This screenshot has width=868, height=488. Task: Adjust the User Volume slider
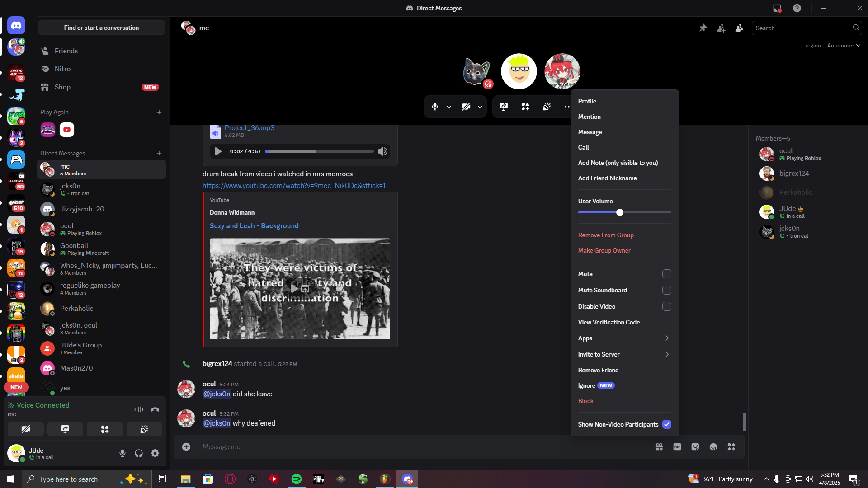pos(620,212)
